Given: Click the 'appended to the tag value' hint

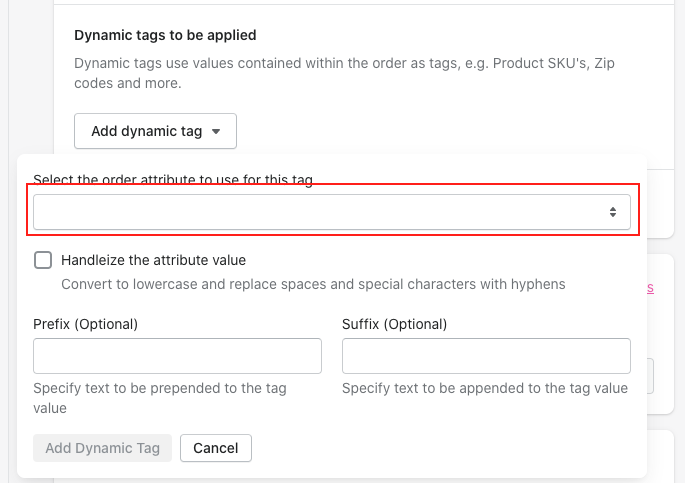Looking at the screenshot, I should (485, 388).
